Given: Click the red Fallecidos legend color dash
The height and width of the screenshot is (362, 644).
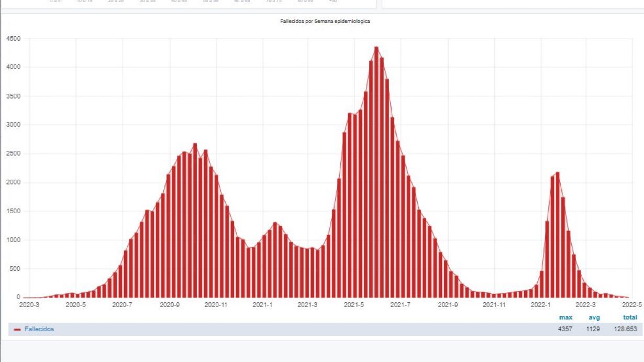Looking at the screenshot, I should coord(17,330).
